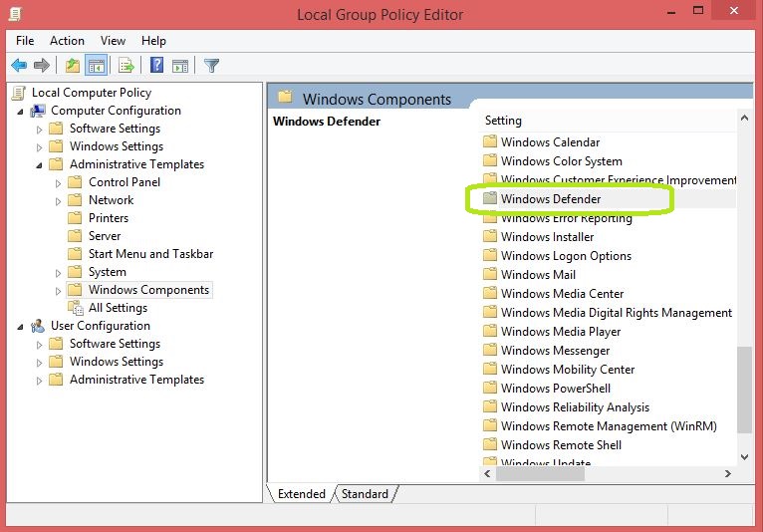Open the Help menu
This screenshot has height=532, width=763.
coord(153,41)
